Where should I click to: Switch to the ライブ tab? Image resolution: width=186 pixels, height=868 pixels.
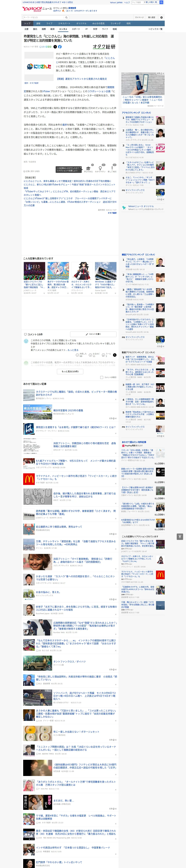[49, 23]
